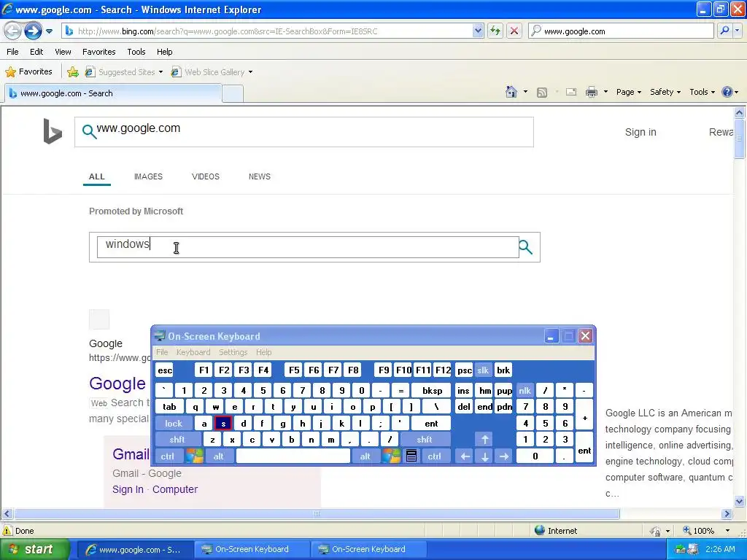Click the RSS feeds icon
747x560 pixels.
(542, 93)
